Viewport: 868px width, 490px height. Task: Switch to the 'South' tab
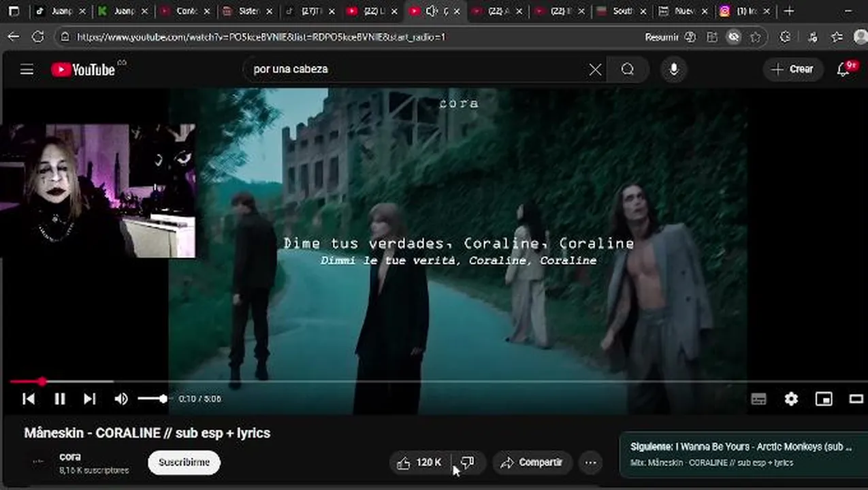pos(622,12)
